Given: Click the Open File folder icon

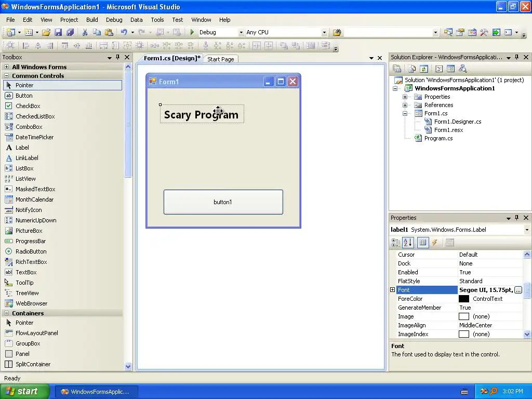Looking at the screenshot, I should coord(46,32).
